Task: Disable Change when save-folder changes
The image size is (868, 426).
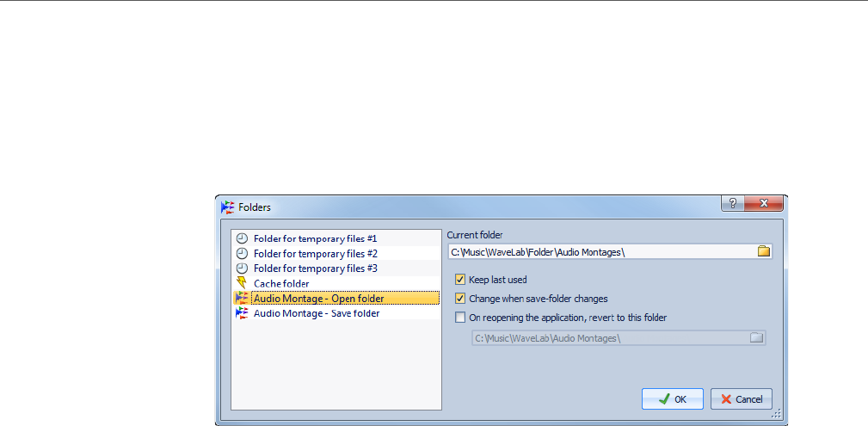Action: [460, 299]
